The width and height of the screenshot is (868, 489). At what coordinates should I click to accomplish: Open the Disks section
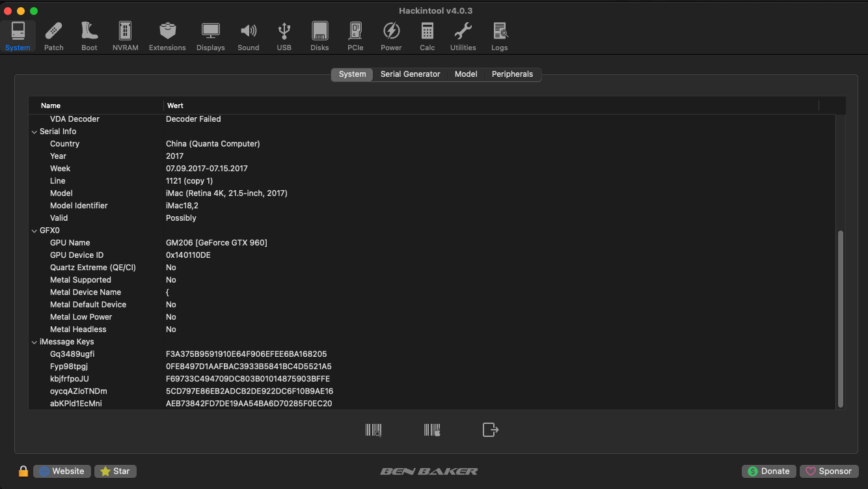tap(319, 36)
